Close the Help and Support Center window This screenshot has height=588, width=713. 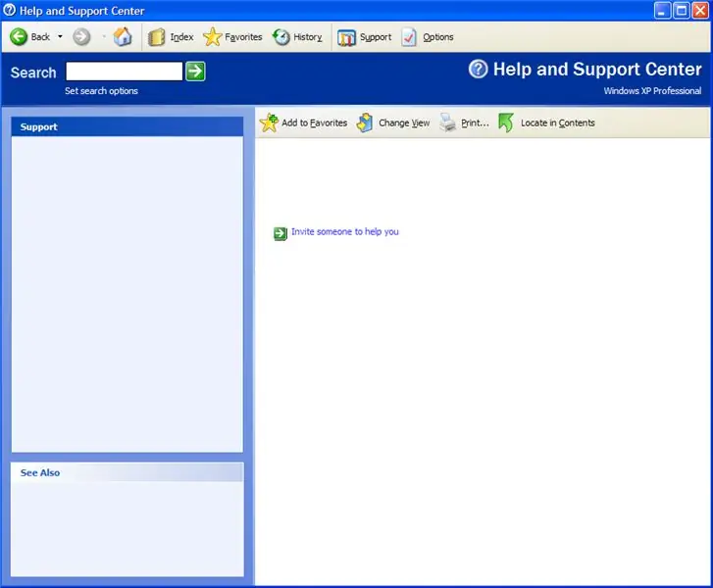coord(700,11)
